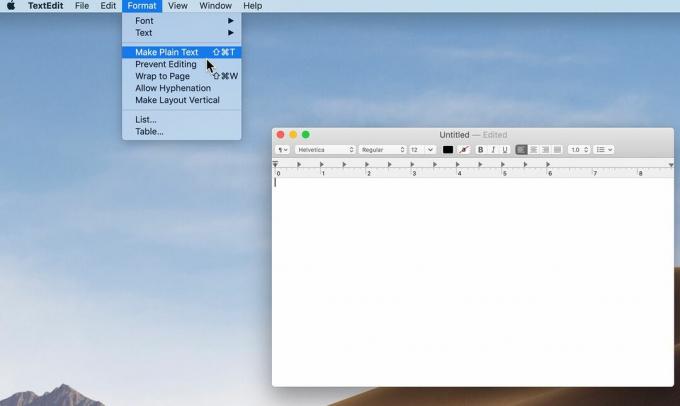Minimize the Untitled window

pos(293,135)
